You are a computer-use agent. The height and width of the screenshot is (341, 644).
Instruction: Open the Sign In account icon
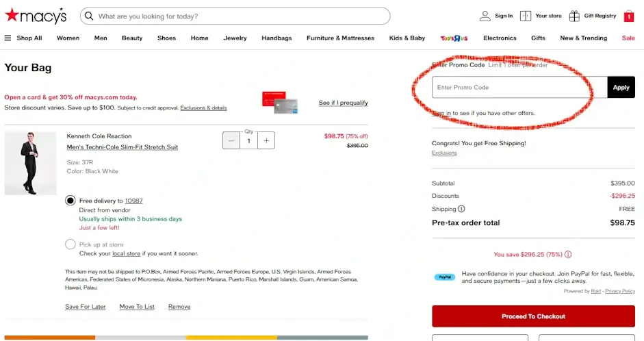click(x=485, y=16)
